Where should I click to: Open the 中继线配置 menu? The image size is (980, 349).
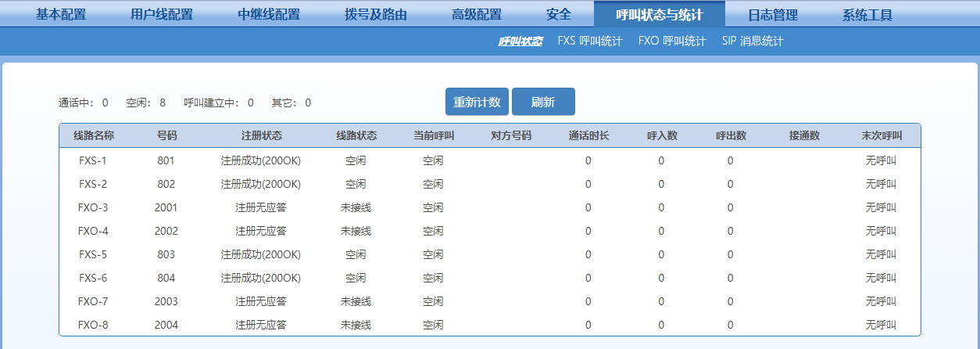pyautogui.click(x=269, y=15)
